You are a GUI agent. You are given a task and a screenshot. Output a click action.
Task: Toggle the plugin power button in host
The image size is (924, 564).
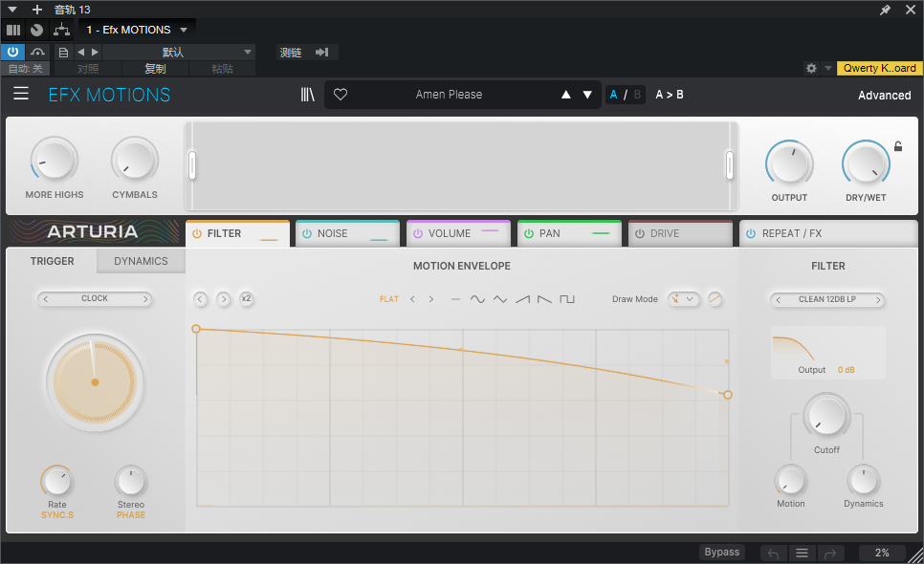(x=12, y=52)
